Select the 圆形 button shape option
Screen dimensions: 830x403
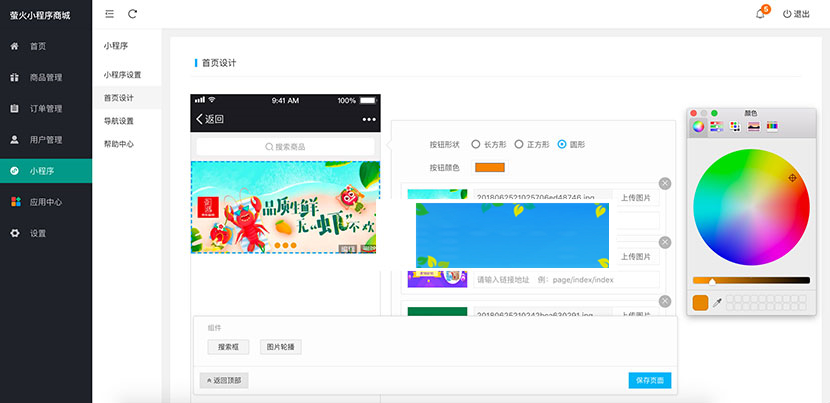click(x=562, y=144)
